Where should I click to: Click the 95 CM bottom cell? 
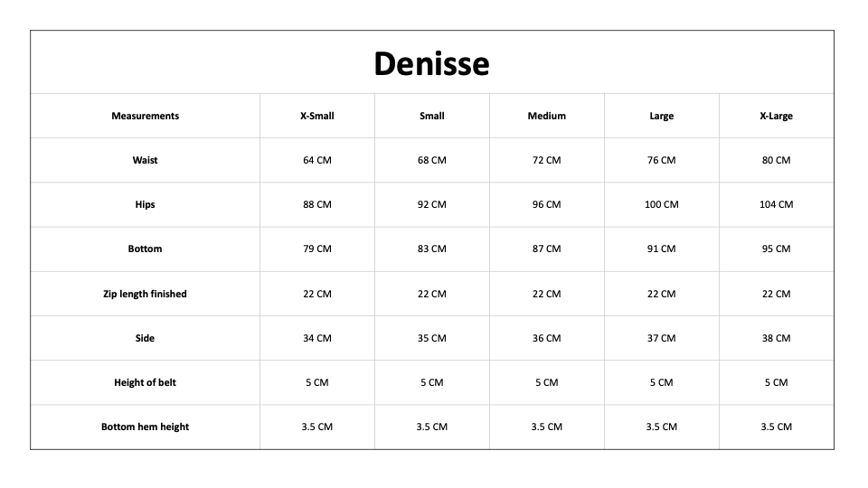pos(776,249)
